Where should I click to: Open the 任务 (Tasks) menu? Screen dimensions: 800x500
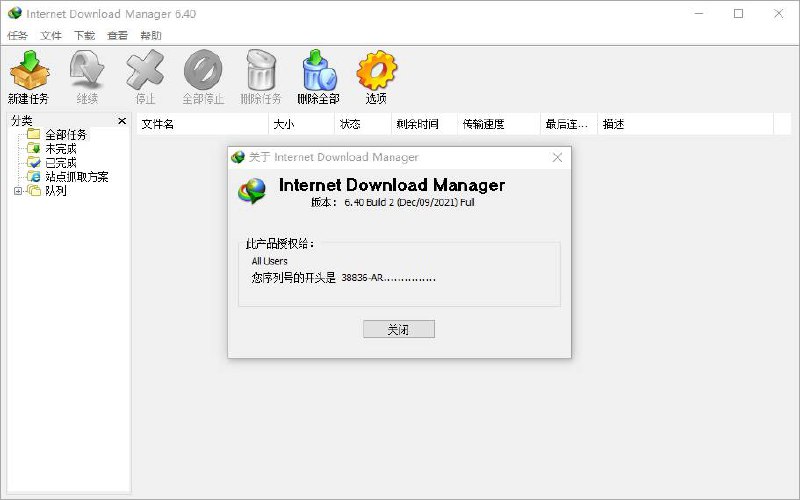coord(17,35)
